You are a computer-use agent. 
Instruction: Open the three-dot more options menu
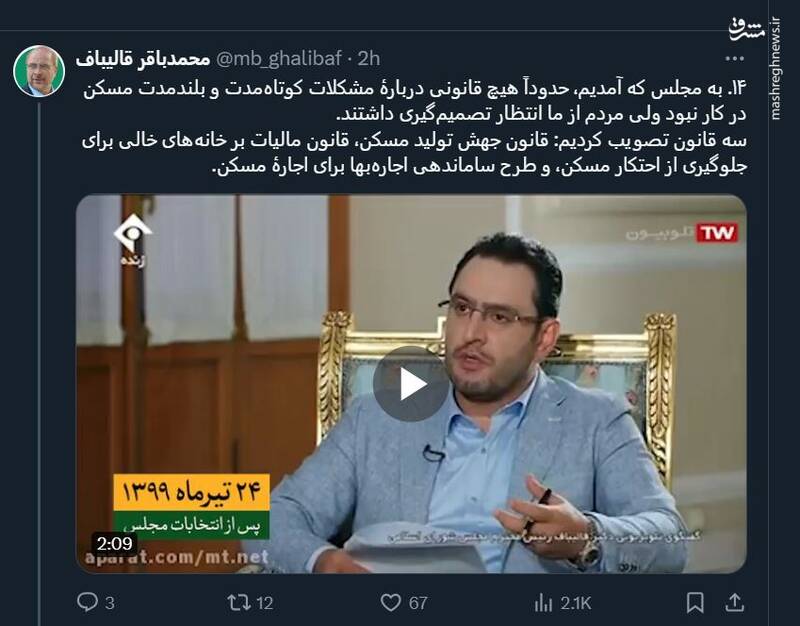(x=734, y=59)
